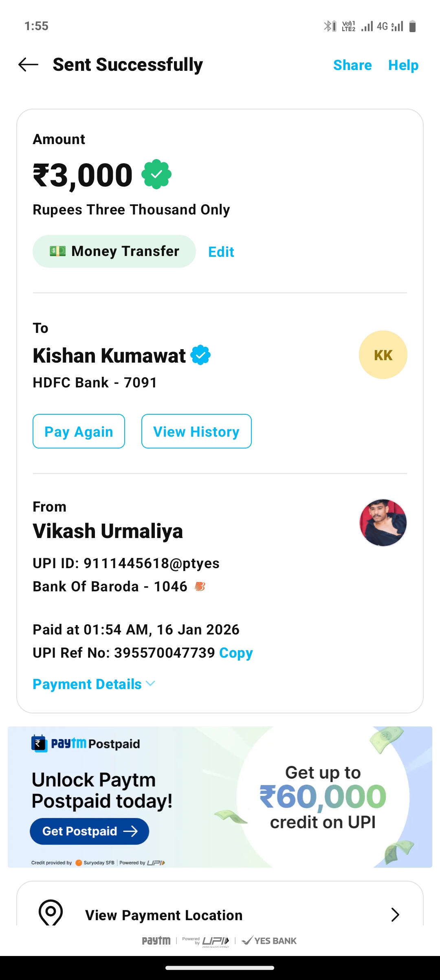440x980 pixels.
Task: Tap the green verified payment badge
Action: (x=156, y=175)
